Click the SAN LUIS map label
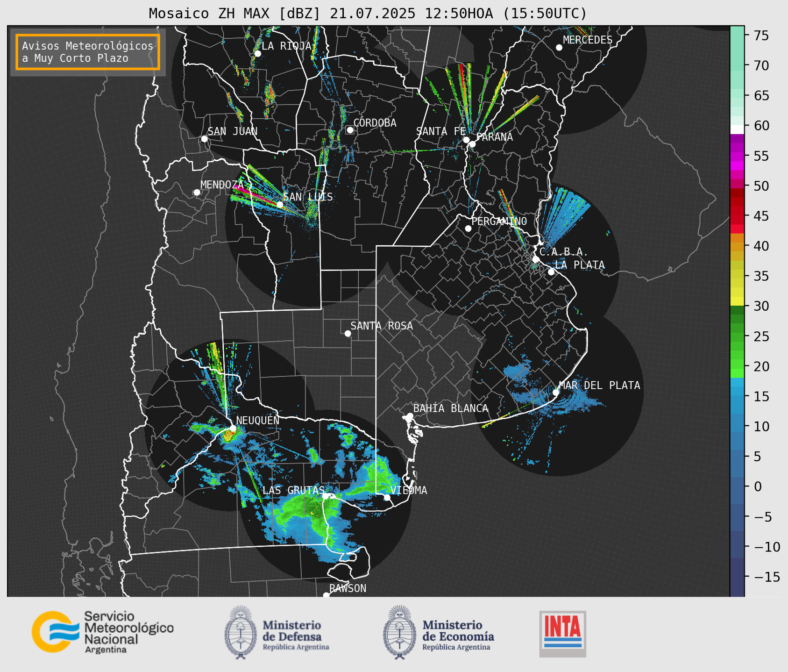 [x=308, y=197]
